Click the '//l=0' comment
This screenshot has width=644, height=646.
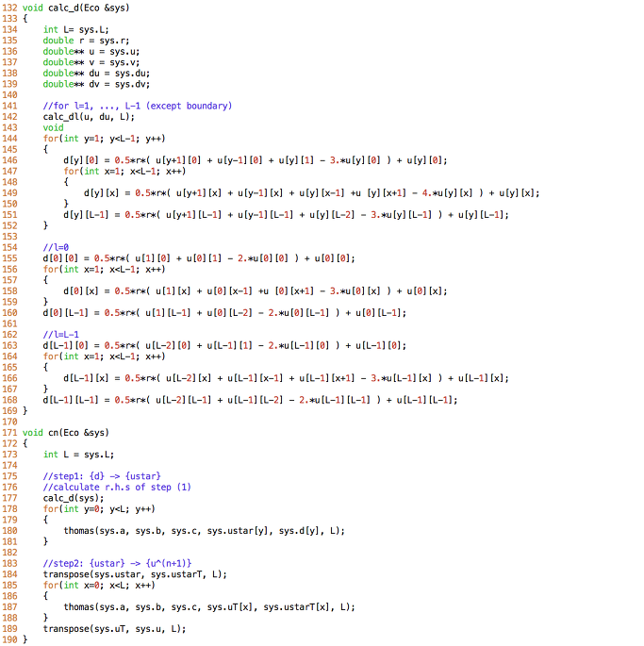click(56, 248)
